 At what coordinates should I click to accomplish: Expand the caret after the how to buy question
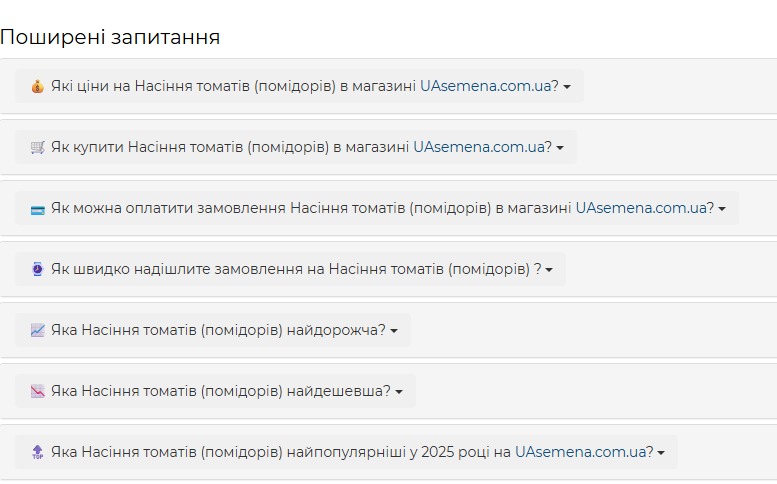(560, 148)
